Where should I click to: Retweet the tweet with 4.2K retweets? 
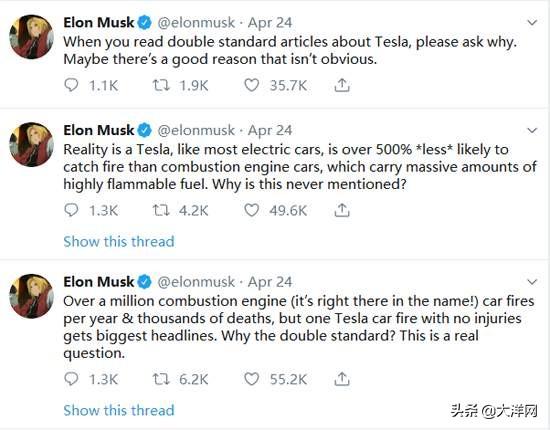[x=161, y=210]
